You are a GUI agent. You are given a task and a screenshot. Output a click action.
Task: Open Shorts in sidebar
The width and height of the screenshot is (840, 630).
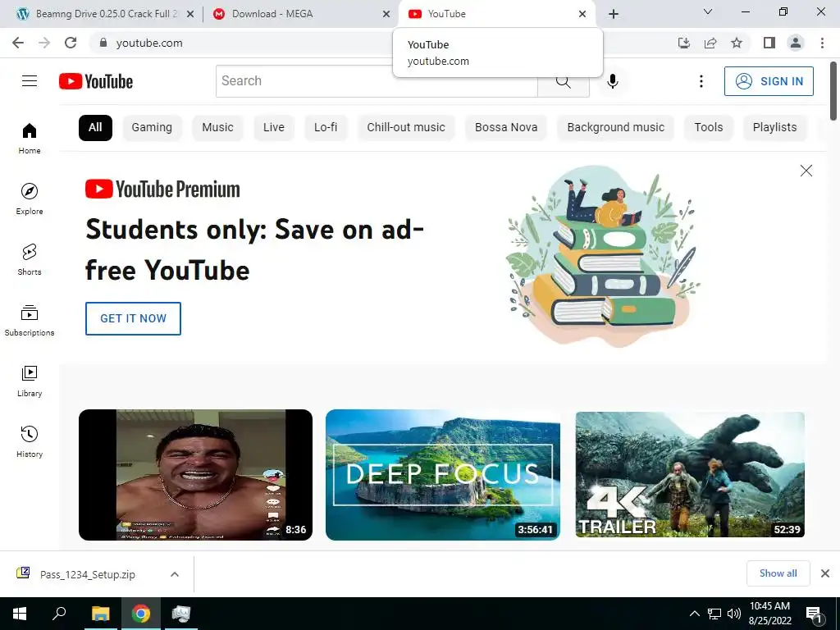(30, 259)
